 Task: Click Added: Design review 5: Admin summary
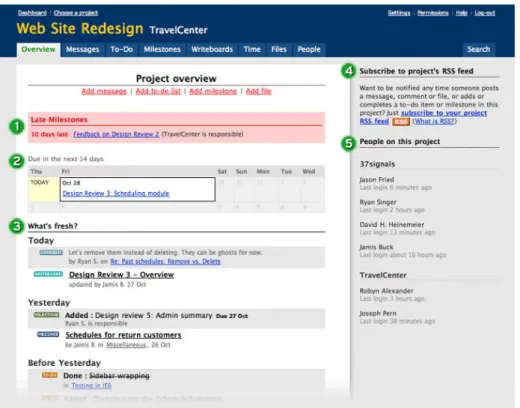point(139,315)
